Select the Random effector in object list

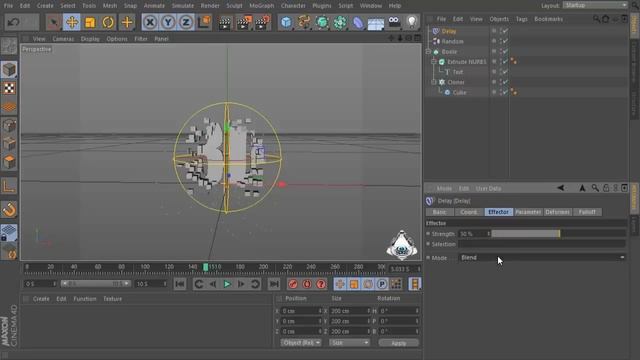click(452, 42)
